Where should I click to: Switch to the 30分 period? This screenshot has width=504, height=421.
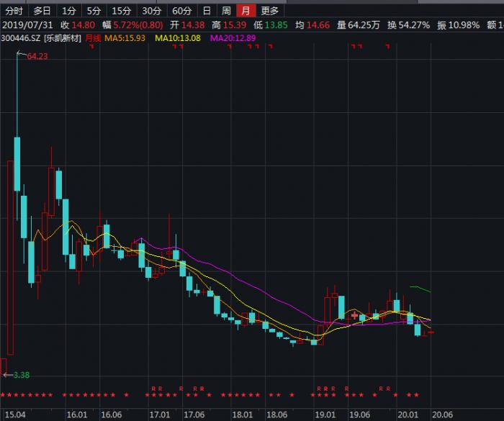(x=151, y=10)
